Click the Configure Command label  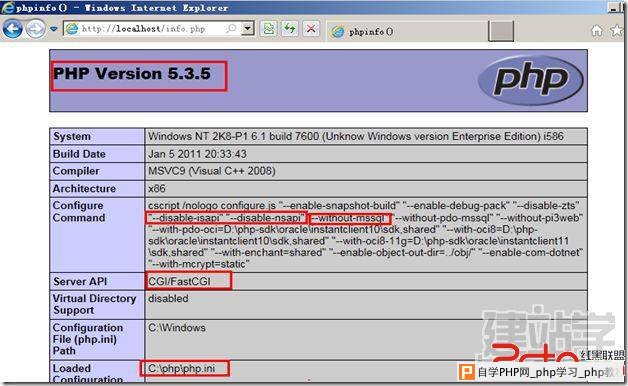[x=78, y=211]
